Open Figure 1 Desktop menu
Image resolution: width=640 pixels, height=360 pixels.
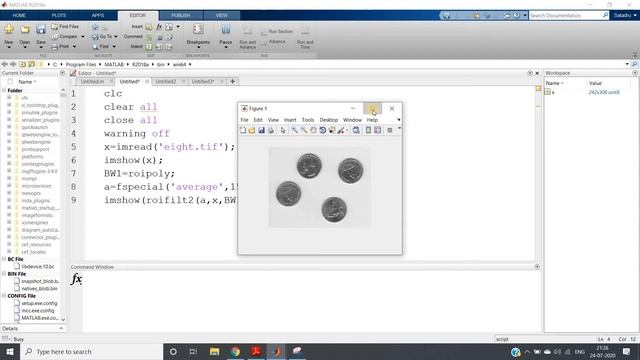(329, 120)
